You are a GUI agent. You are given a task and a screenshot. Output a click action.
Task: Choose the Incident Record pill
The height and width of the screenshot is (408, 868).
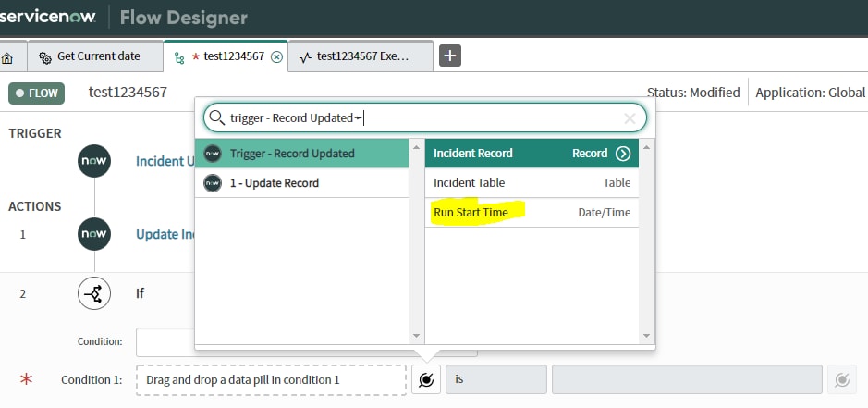pyautogui.click(x=532, y=154)
